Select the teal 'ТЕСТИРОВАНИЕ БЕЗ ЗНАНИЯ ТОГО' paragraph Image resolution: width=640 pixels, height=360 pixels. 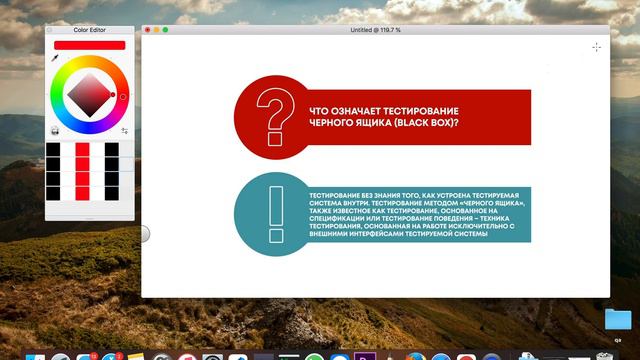click(417, 214)
